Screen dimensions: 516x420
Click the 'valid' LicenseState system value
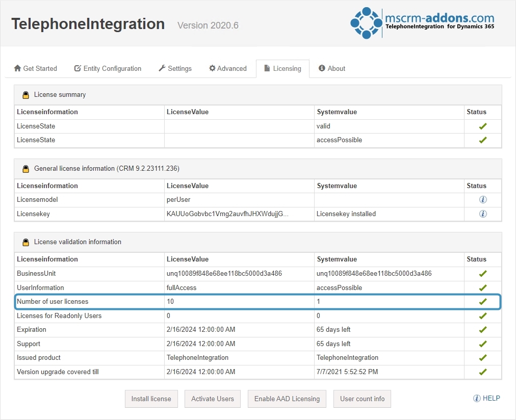[x=323, y=126]
